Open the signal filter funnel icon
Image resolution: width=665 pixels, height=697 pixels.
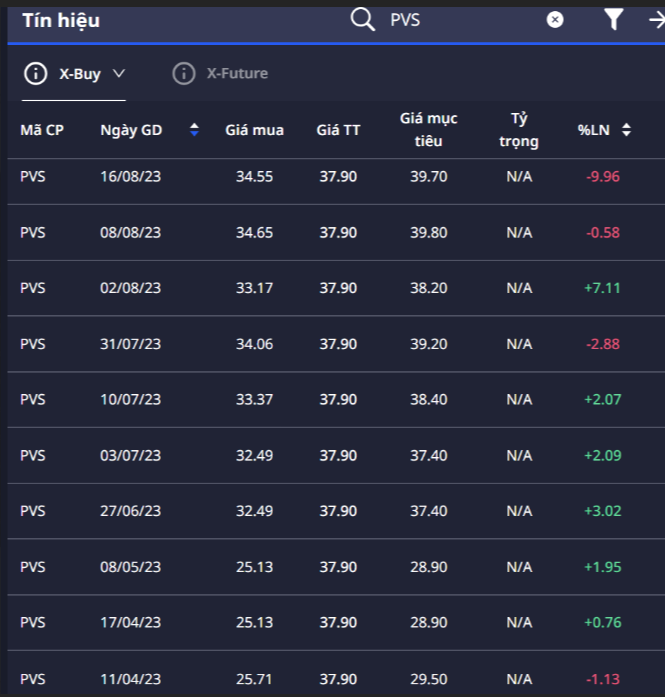(613, 19)
